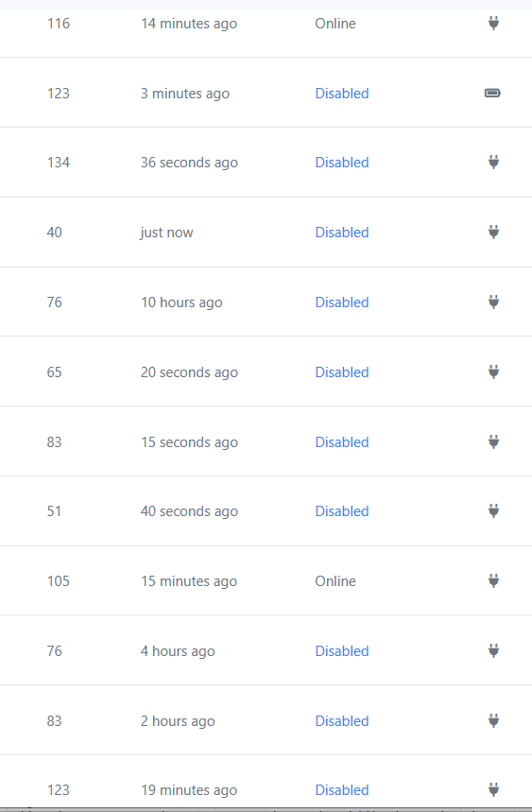The image size is (532, 812).
Task: Click plug icon in the just now row
Action: point(493,232)
